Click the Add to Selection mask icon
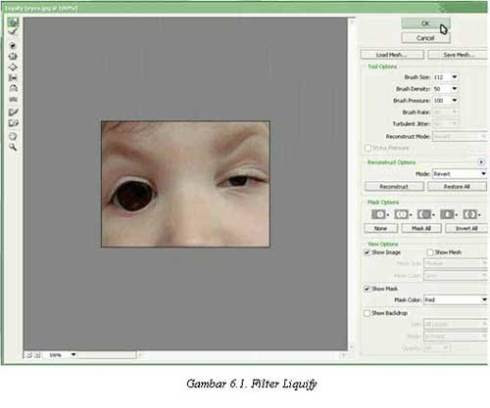Viewport: 490px width, 408px height. point(402,214)
